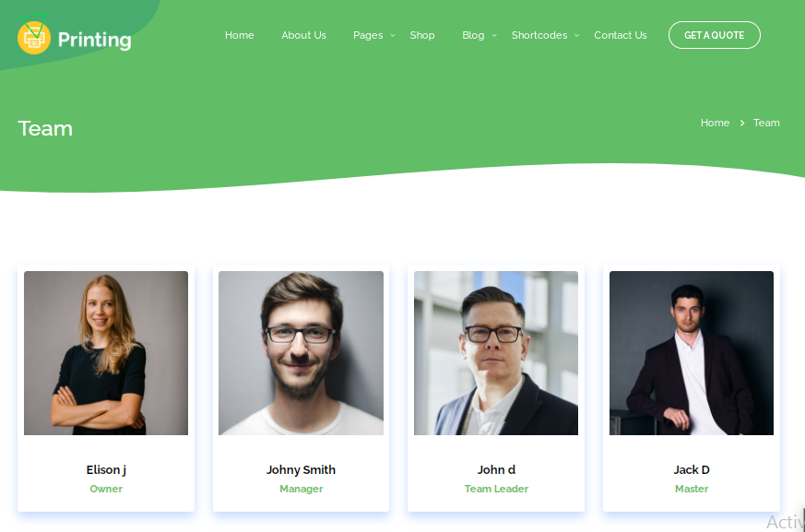This screenshot has height=532, width=805.
Task: Click the Jack D name link
Action: pyautogui.click(x=691, y=470)
